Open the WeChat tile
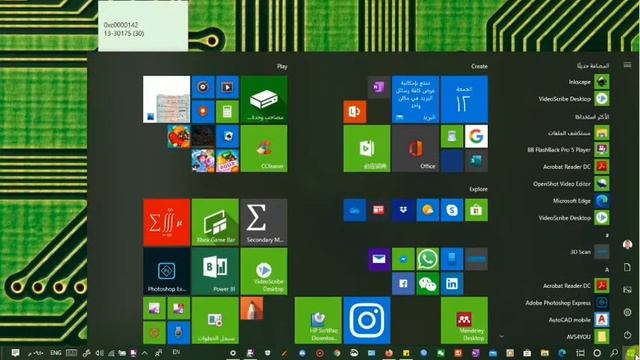 click(x=427, y=284)
